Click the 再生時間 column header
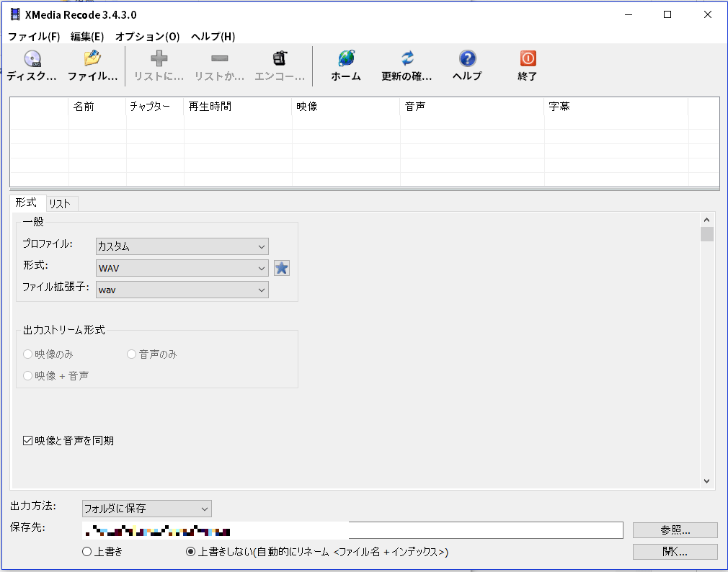This screenshot has height=572, width=728. [x=238, y=106]
